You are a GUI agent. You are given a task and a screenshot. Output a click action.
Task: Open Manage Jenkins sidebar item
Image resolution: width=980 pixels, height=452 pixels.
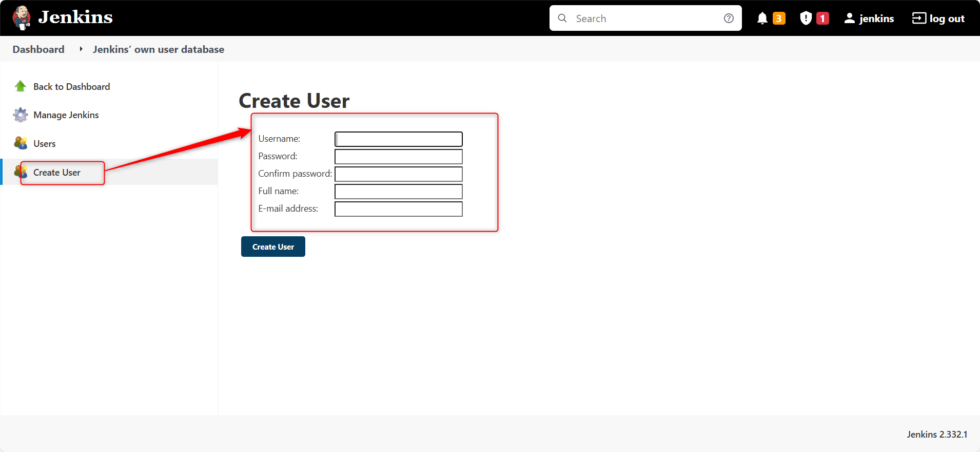[66, 115]
